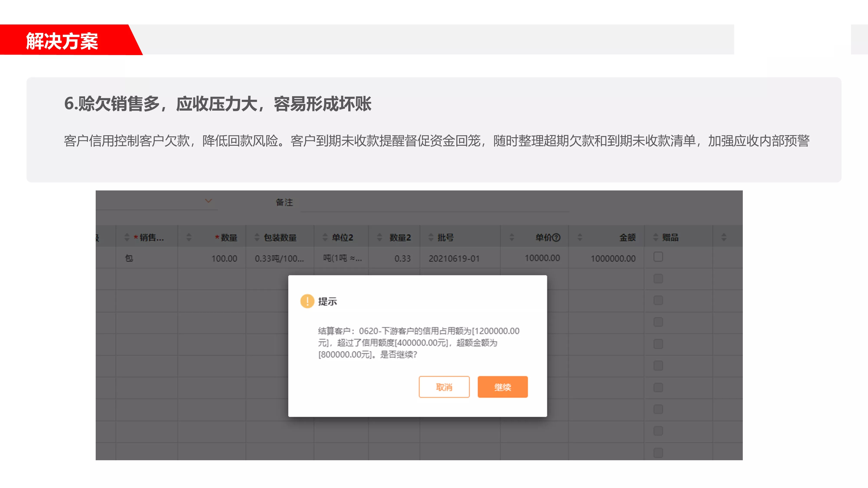
Task: Click the sort arrows on the 数量2 column
Action: tap(380, 237)
